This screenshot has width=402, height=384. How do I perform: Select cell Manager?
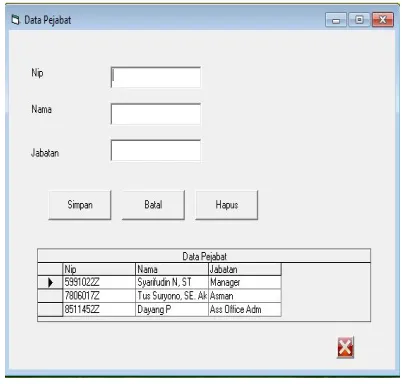click(245, 282)
